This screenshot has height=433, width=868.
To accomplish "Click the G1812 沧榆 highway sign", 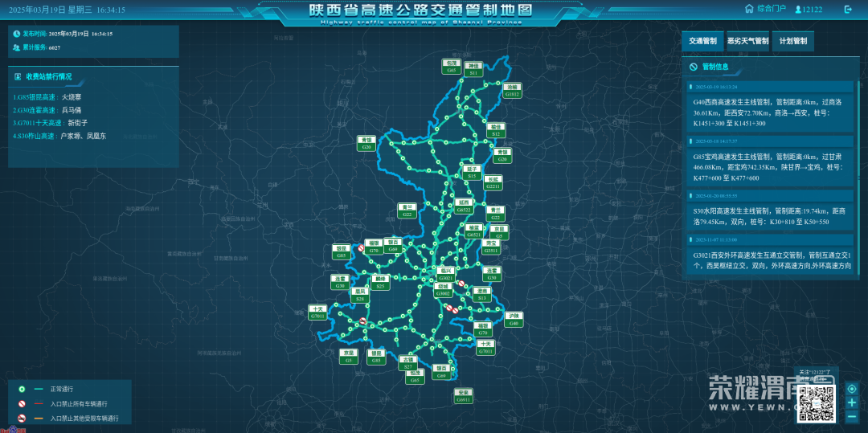I will pos(513,90).
